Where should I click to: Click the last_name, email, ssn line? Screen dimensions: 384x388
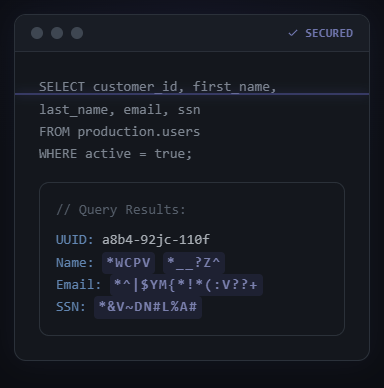point(120,110)
